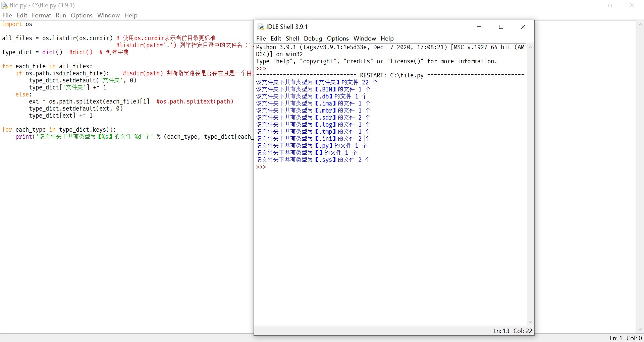Minimize the file.py editor window
This screenshot has height=342, width=644.
[588, 5]
